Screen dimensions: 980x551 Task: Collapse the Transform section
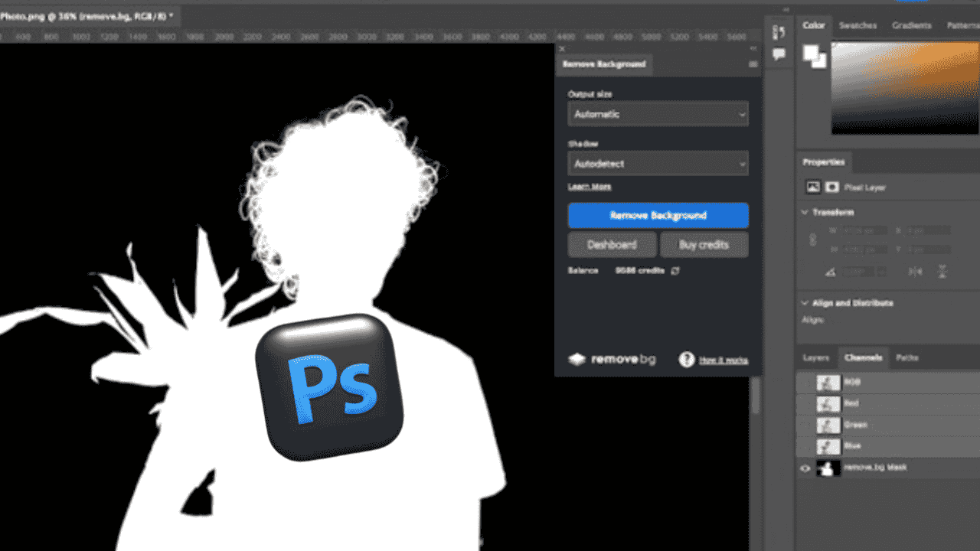pos(805,213)
